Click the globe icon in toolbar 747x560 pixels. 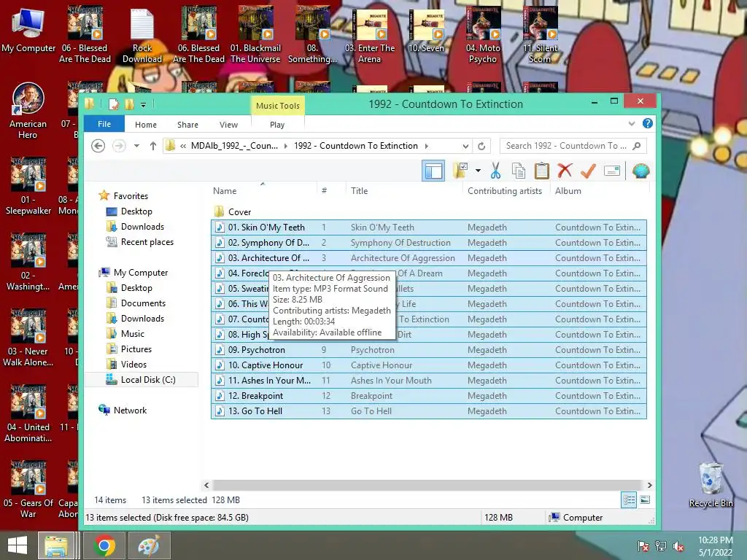(640, 171)
